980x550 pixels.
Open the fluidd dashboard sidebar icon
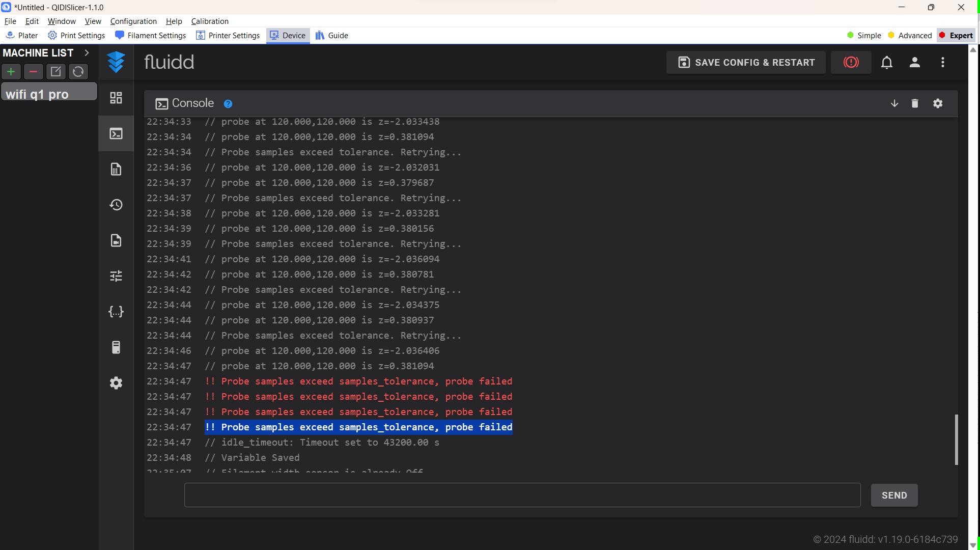coord(116,98)
